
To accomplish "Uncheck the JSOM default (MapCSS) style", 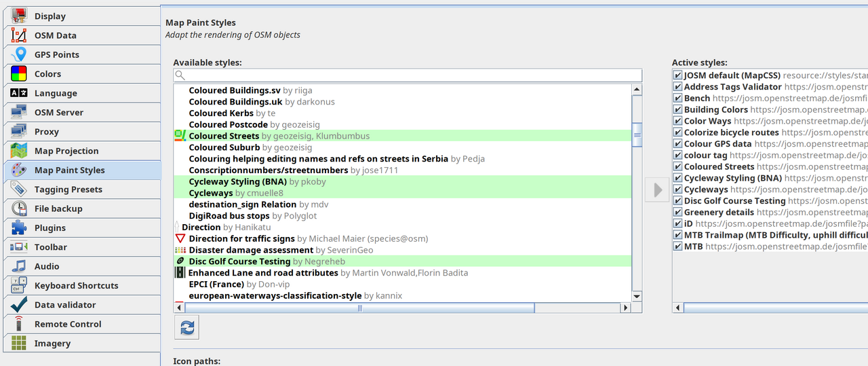I will [x=677, y=75].
